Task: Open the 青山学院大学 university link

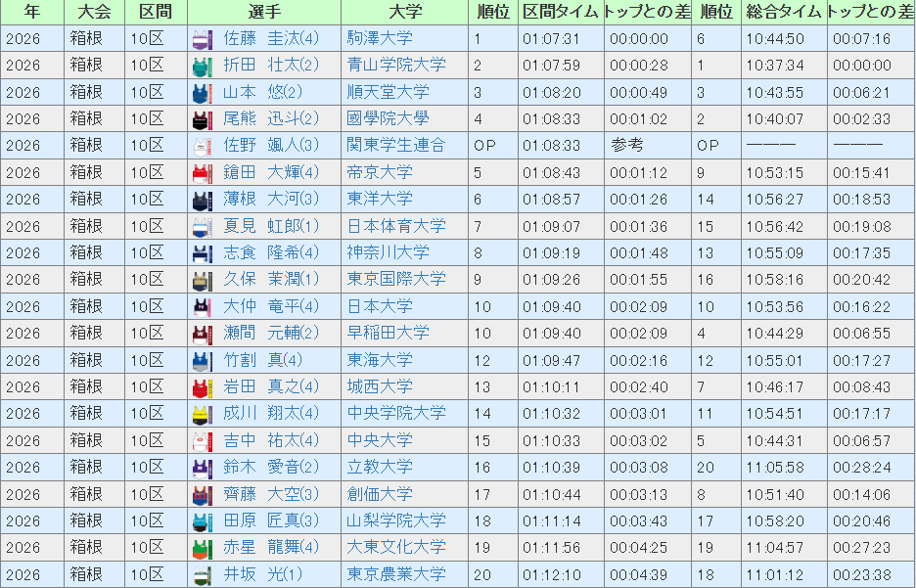Action: 396,66
